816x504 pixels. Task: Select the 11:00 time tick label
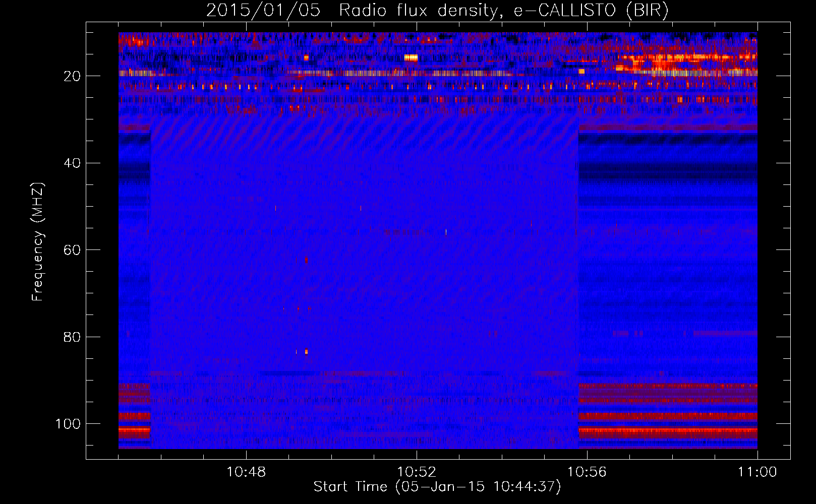pos(757,472)
